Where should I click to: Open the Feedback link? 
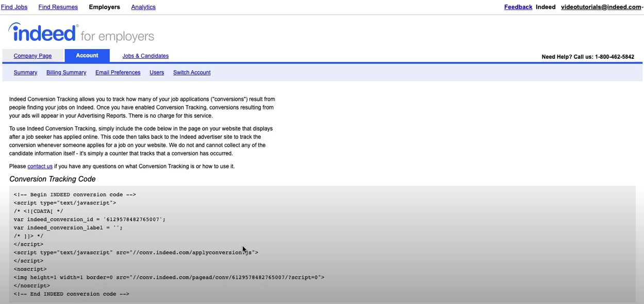(x=518, y=7)
